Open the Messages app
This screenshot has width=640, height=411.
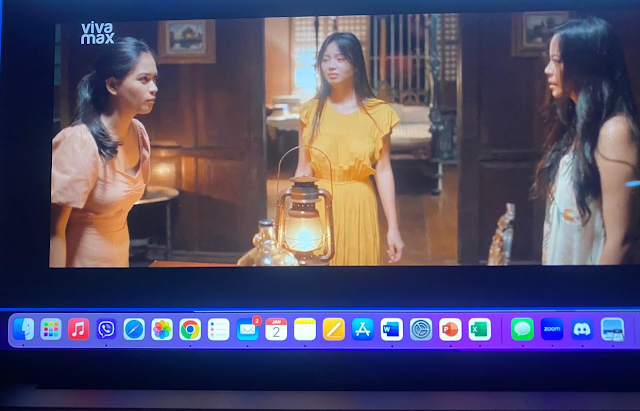coord(522,329)
